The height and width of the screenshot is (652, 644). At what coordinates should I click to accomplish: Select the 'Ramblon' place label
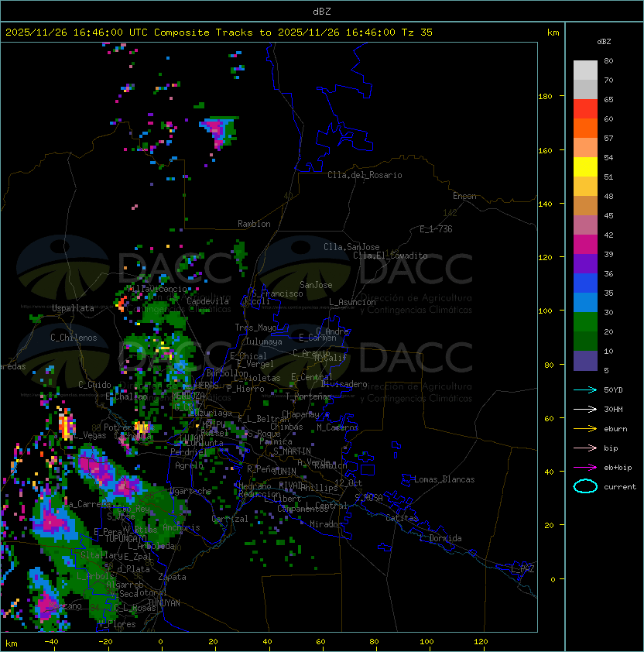click(x=254, y=224)
